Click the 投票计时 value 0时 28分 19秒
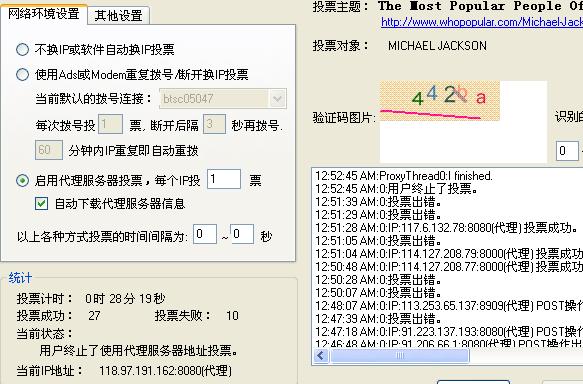This screenshot has width=583, height=384. 125,299
